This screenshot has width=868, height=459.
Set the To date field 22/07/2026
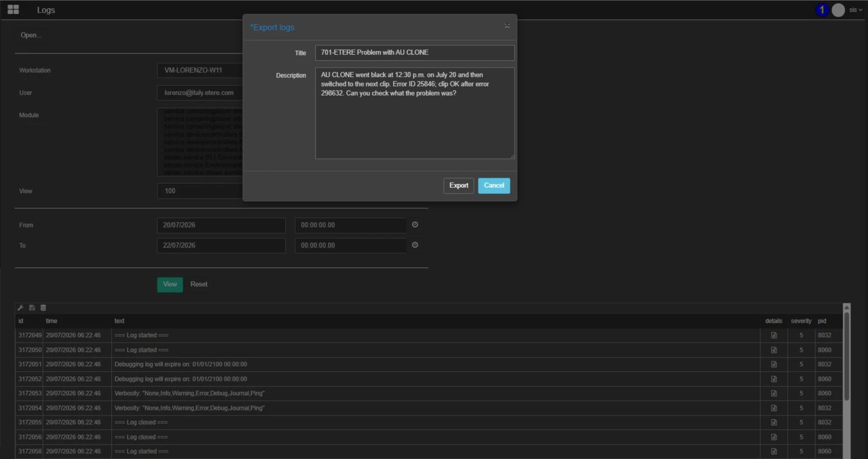(221, 245)
